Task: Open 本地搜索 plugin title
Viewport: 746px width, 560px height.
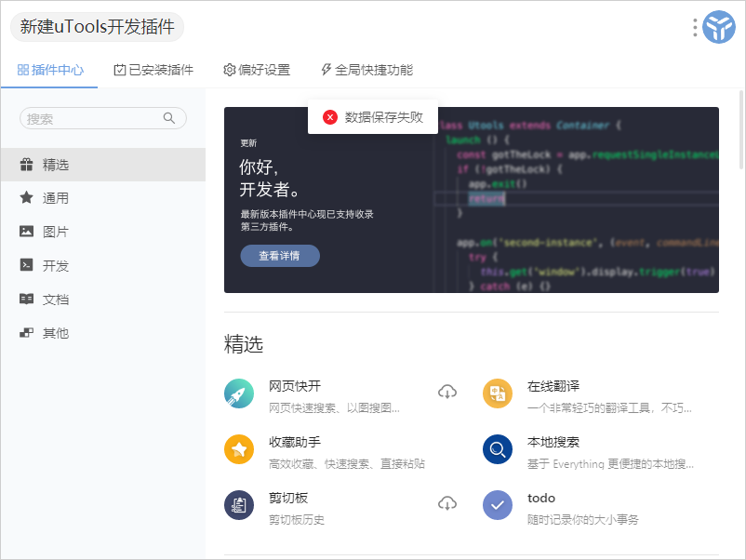Action: 553,442
